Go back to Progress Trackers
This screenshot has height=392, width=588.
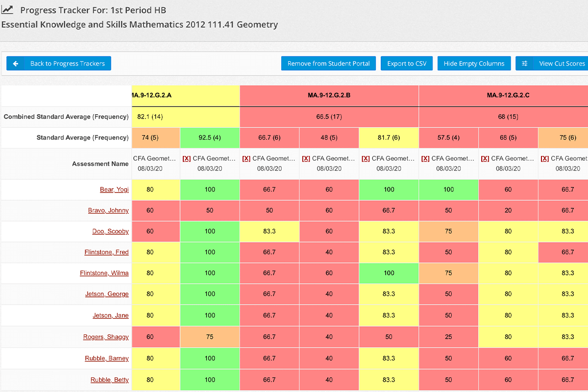tap(59, 64)
